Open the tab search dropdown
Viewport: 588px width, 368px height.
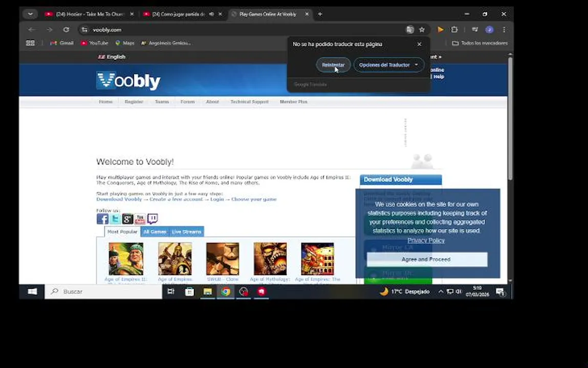tap(30, 14)
